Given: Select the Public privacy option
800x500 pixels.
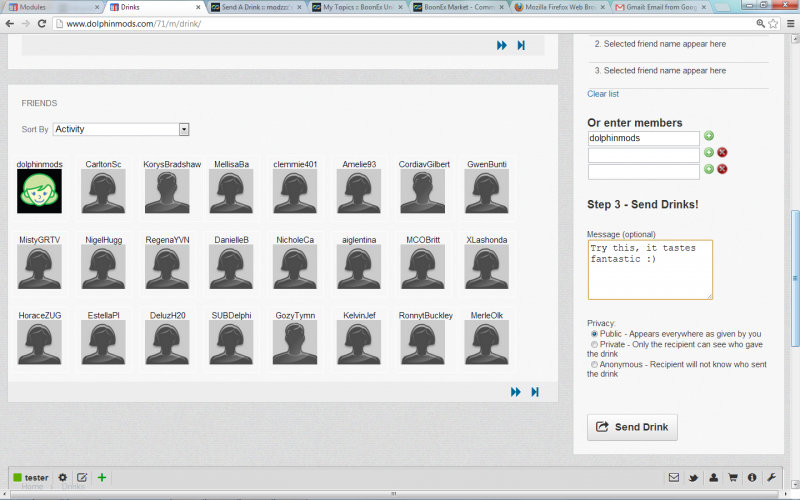Looking at the screenshot, I should tap(595, 334).
